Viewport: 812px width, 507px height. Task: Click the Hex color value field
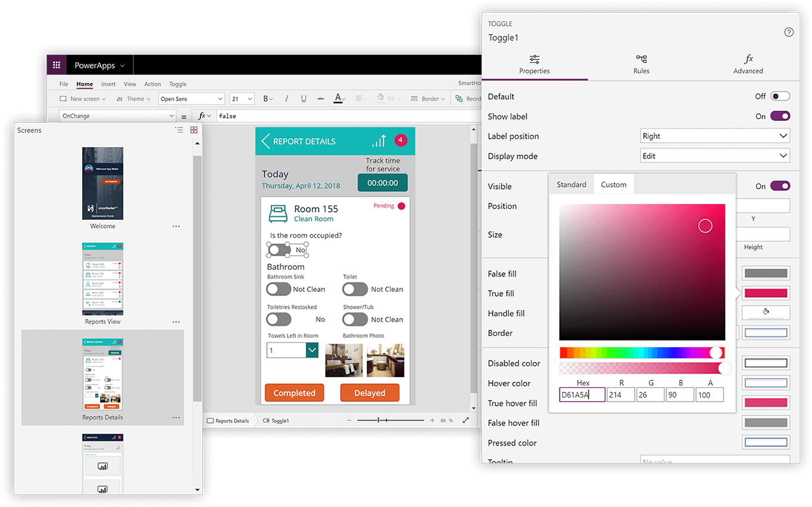pos(582,394)
